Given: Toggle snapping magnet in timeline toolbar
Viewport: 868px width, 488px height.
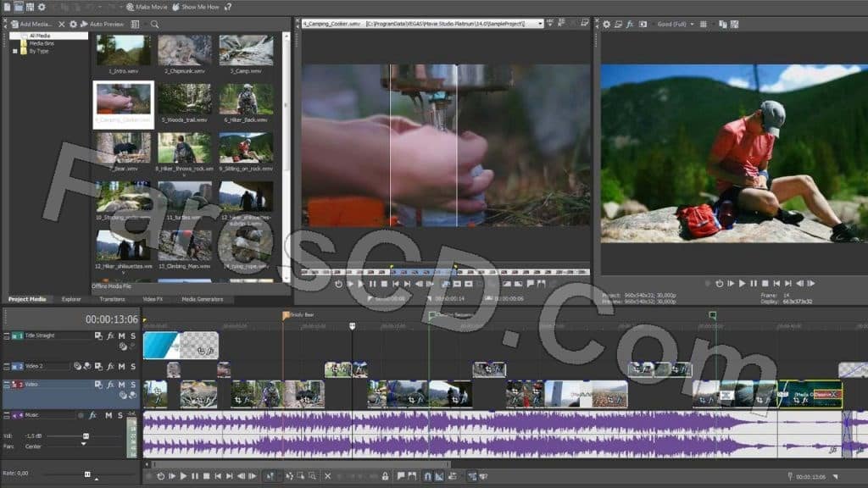Looking at the screenshot, I should coord(427,476).
